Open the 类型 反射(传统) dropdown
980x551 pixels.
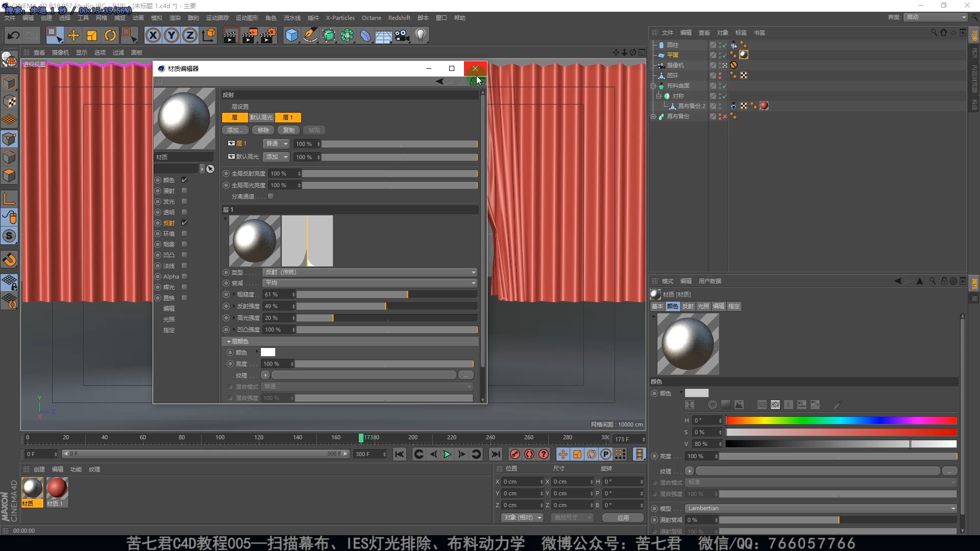pos(370,272)
